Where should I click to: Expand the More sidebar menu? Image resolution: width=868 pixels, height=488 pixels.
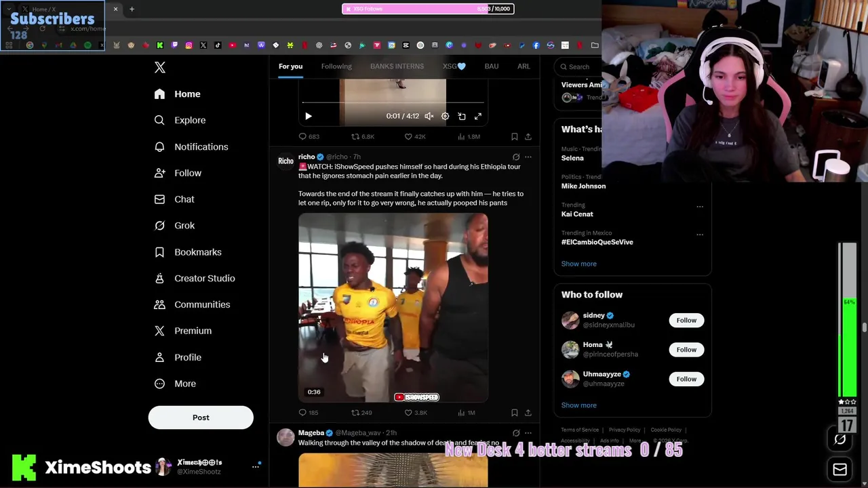click(175, 384)
